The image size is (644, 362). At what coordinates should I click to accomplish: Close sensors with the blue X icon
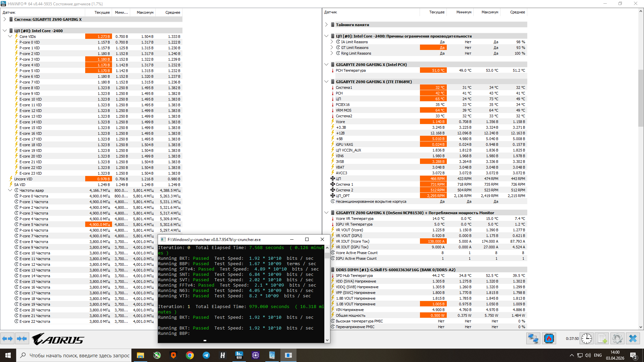[633, 339]
